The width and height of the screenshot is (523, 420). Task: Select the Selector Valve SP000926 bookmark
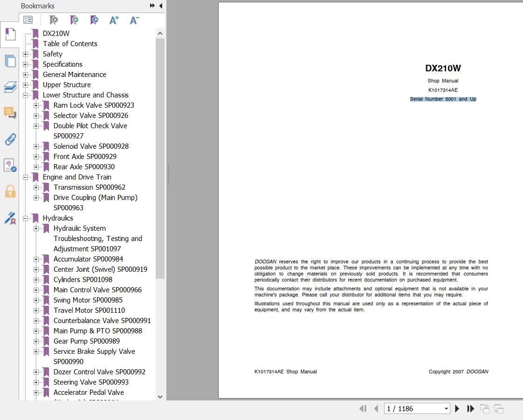[91, 116]
